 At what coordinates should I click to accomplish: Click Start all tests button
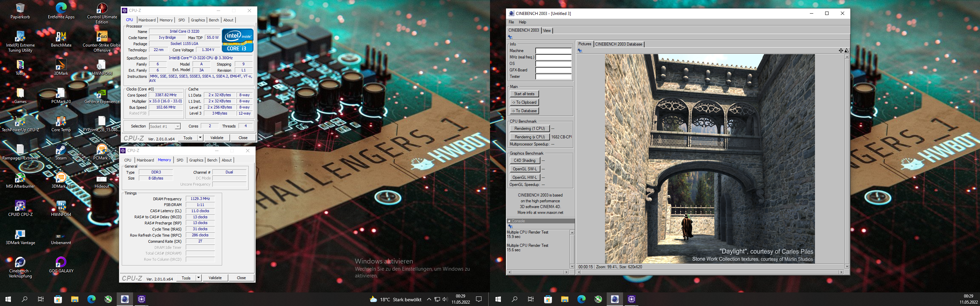[x=524, y=94]
